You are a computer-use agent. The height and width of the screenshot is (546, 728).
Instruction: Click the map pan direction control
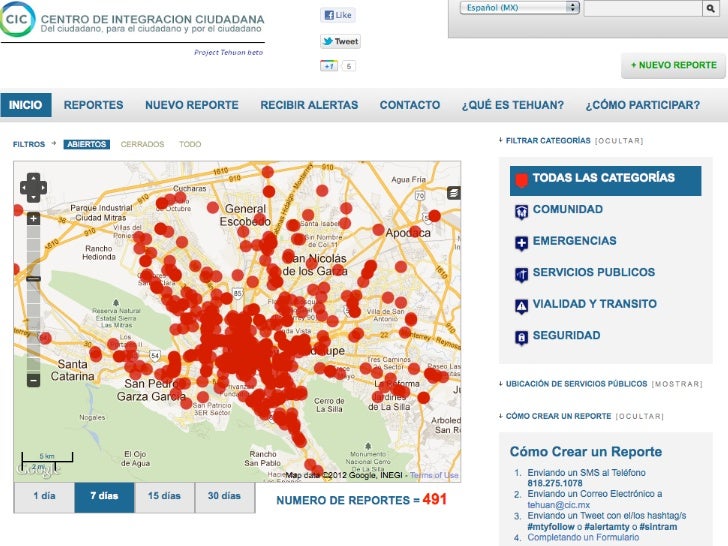tap(33, 188)
